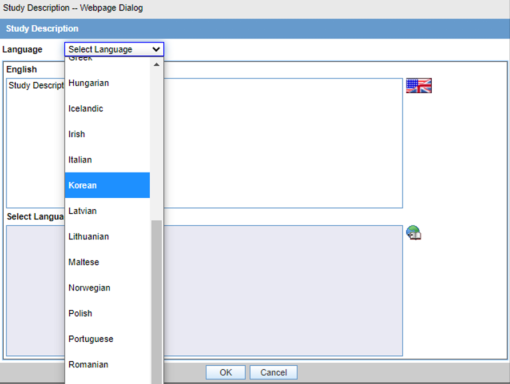Viewport: 510px width, 384px height.
Task: Click inside the English description text area
Action: point(283,143)
